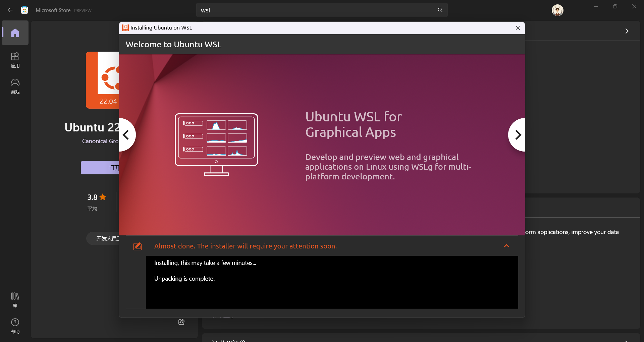Minimize the Microsoft Store window
The height and width of the screenshot is (342, 644).
pyautogui.click(x=596, y=7)
